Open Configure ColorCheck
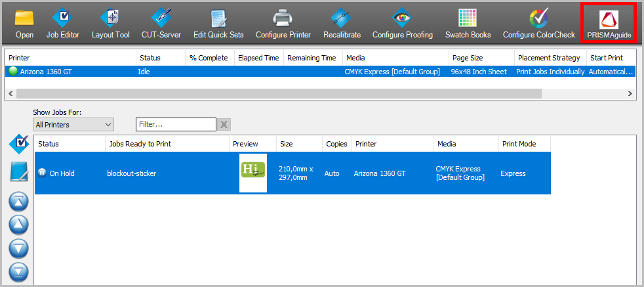Screen dimensions: 644x287 coord(538,22)
